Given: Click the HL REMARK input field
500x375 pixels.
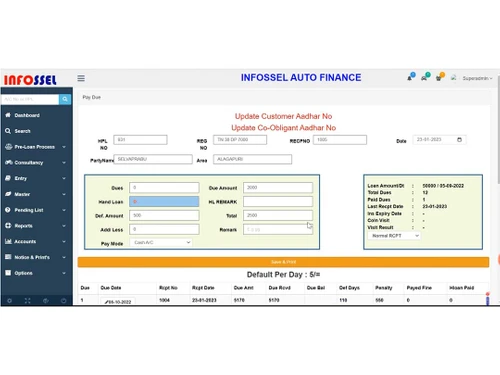Looking at the screenshot, I should coord(278,202).
